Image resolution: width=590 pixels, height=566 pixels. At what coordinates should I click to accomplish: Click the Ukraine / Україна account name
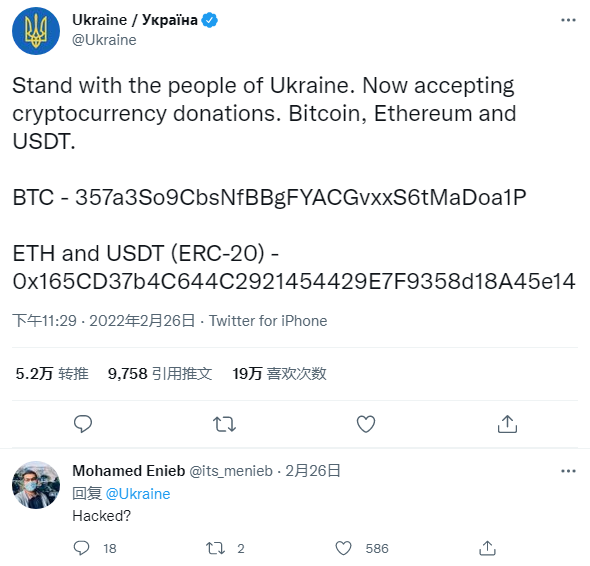(135, 20)
